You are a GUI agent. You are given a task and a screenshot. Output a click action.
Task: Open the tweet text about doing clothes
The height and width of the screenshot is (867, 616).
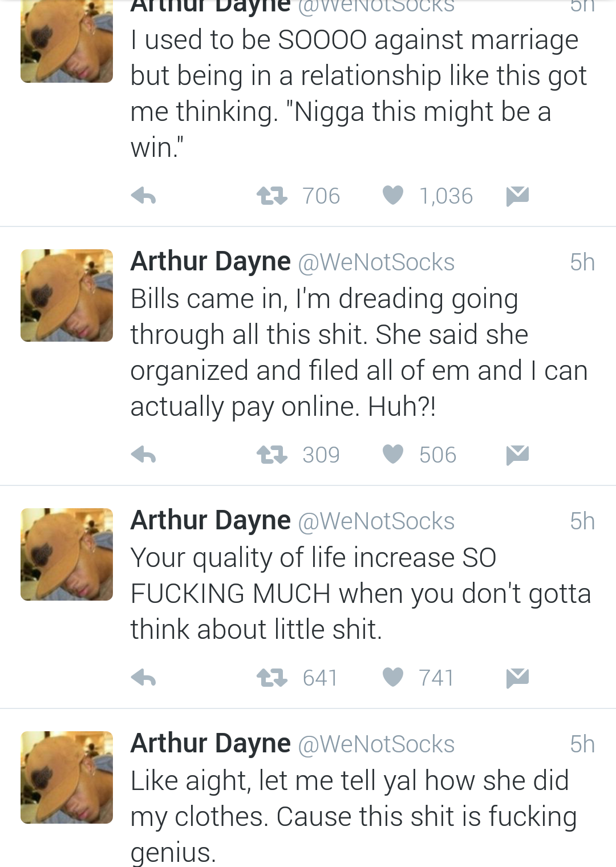coord(354,816)
